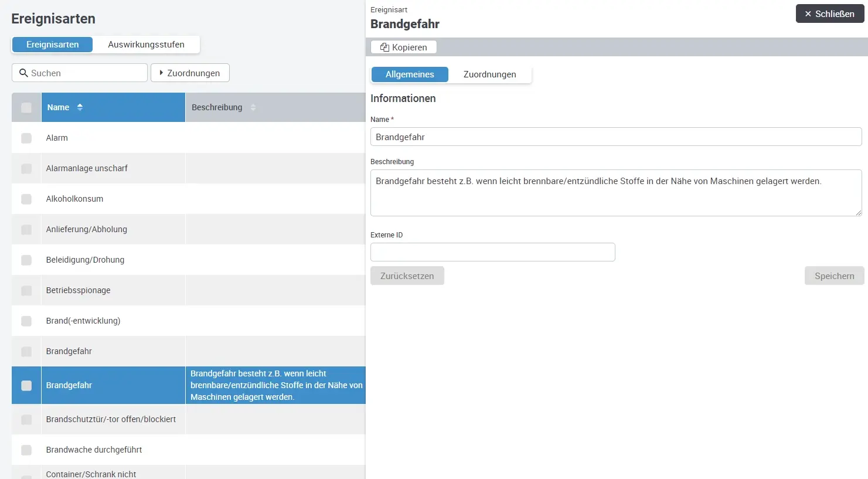868x479 pixels.
Task: Focus the Externe ID input field
Action: [x=492, y=252]
